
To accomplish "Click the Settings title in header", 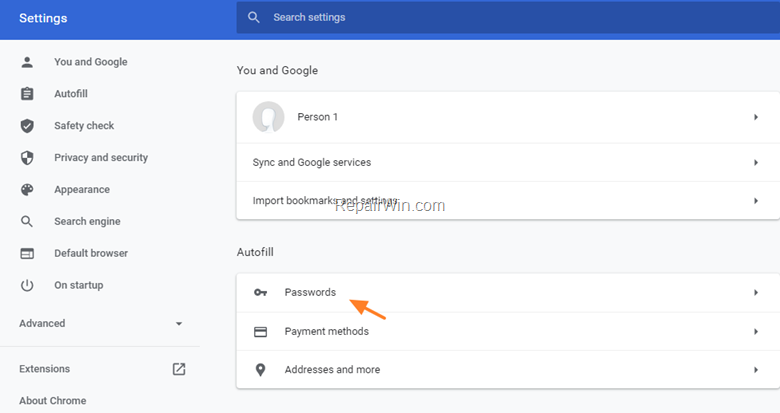I will (x=43, y=18).
